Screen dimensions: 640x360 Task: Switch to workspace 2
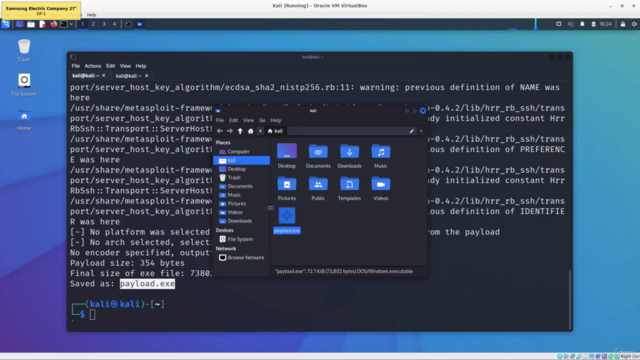tap(93, 24)
